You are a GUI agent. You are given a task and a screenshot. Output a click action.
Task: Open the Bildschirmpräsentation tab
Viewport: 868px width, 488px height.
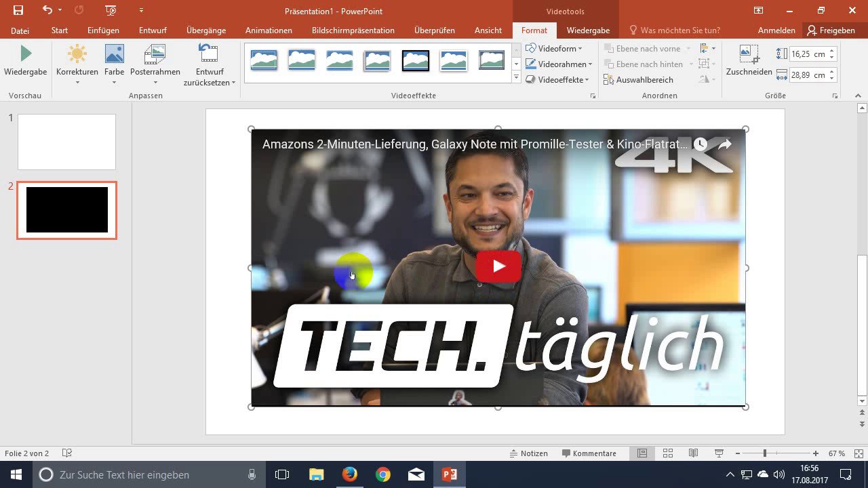tap(353, 30)
